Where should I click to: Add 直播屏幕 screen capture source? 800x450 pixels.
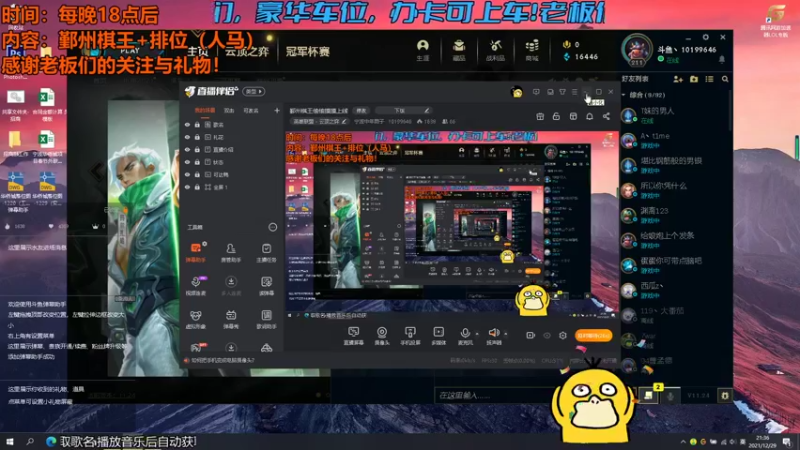pos(353,336)
